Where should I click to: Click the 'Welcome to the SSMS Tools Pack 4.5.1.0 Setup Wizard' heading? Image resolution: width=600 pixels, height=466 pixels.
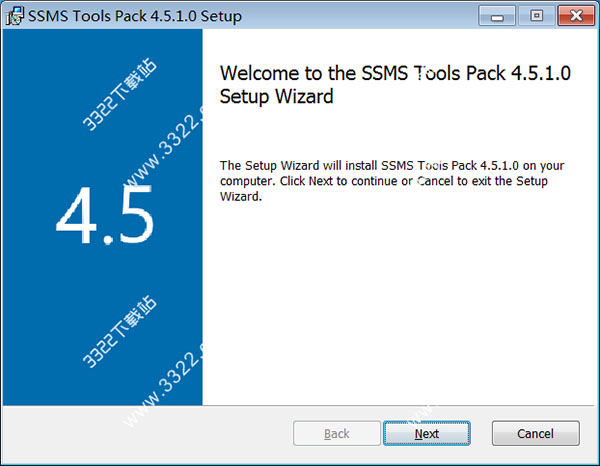tap(395, 85)
